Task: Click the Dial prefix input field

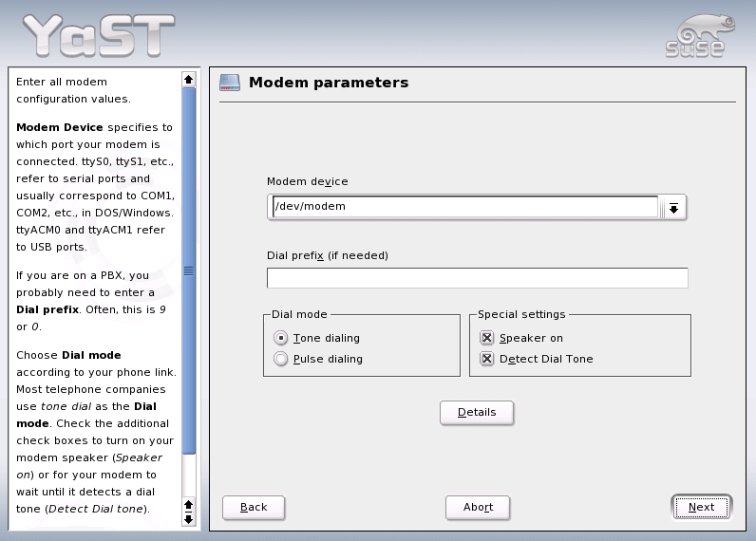Action: click(478, 278)
